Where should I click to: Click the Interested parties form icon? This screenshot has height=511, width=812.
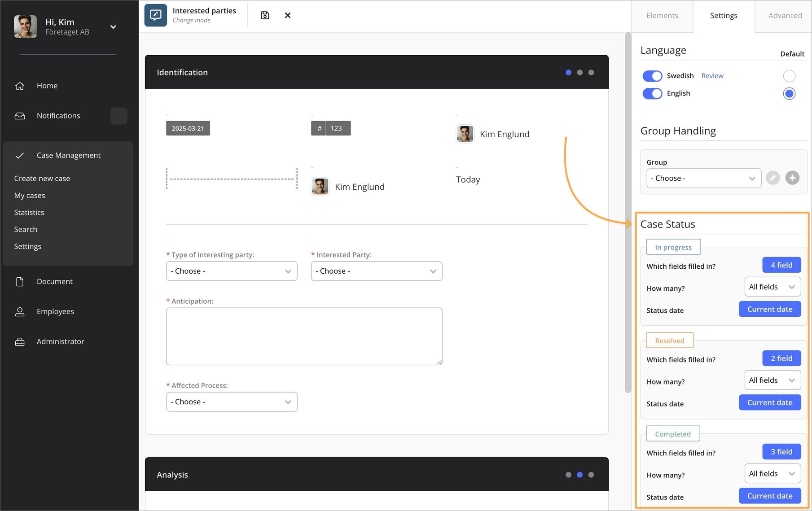[x=156, y=15]
